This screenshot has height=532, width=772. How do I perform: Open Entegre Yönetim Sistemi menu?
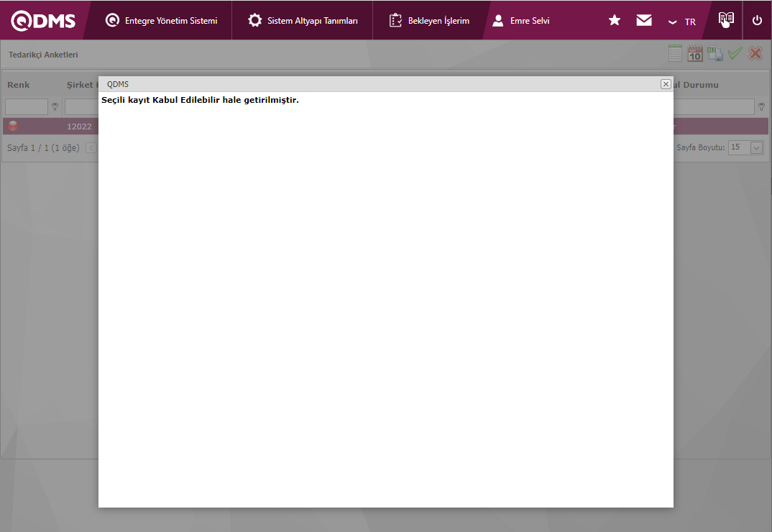pyautogui.click(x=162, y=21)
